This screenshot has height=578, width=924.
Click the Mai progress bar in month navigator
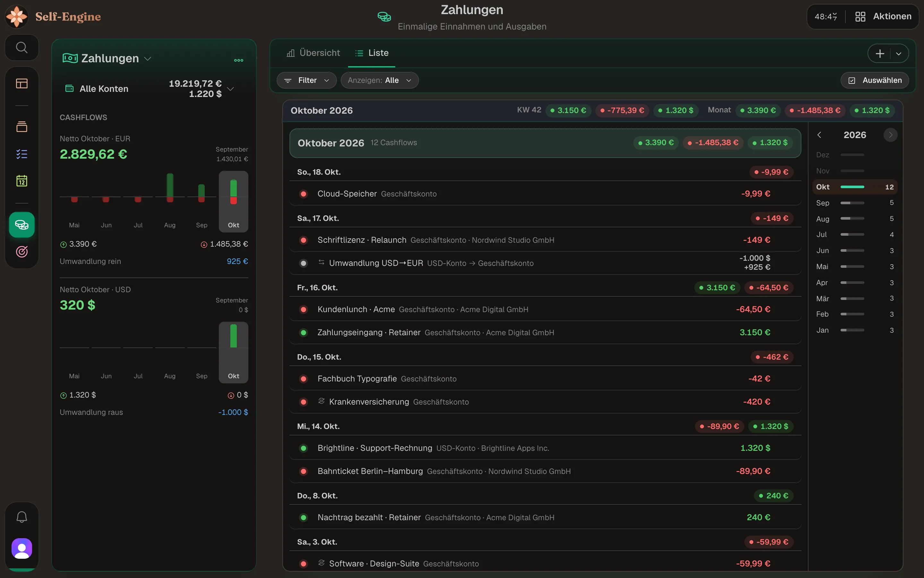(x=852, y=267)
